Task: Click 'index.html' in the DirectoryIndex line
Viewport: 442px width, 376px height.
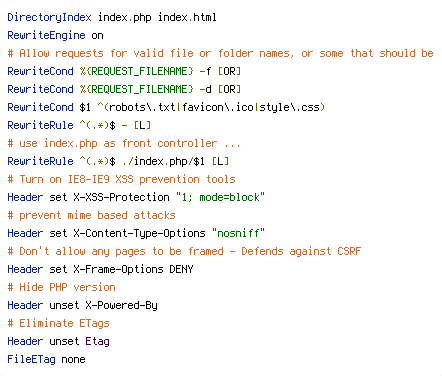Action: pyautogui.click(x=187, y=17)
